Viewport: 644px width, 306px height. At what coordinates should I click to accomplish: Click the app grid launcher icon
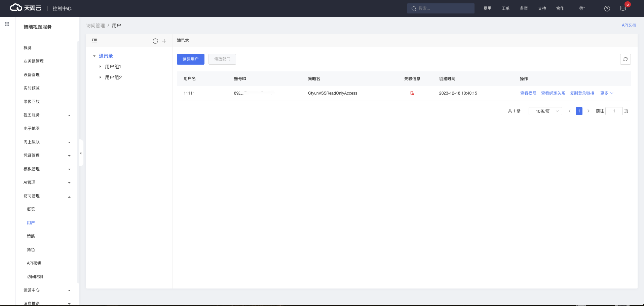tap(7, 24)
